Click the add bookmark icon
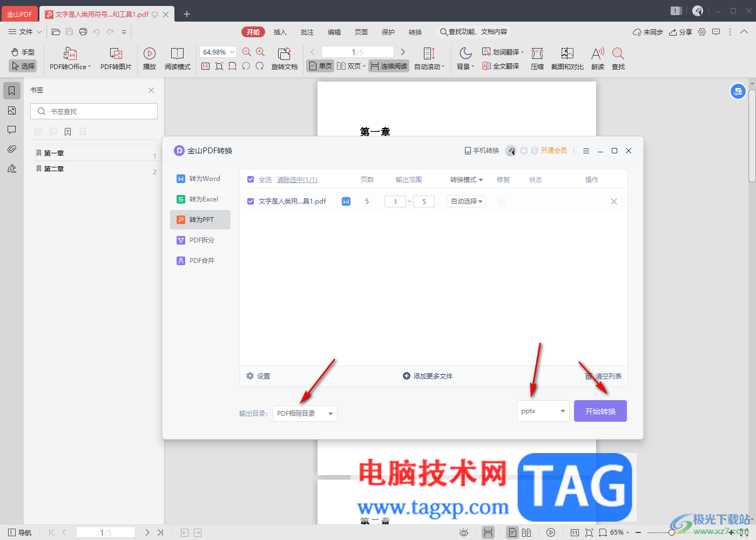Image resolution: width=756 pixels, height=540 pixels. coord(67,132)
